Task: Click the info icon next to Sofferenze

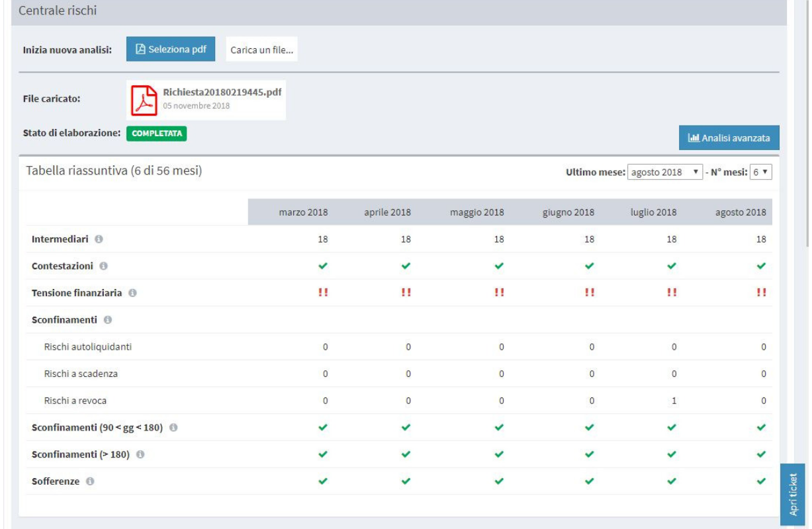Action: point(90,482)
